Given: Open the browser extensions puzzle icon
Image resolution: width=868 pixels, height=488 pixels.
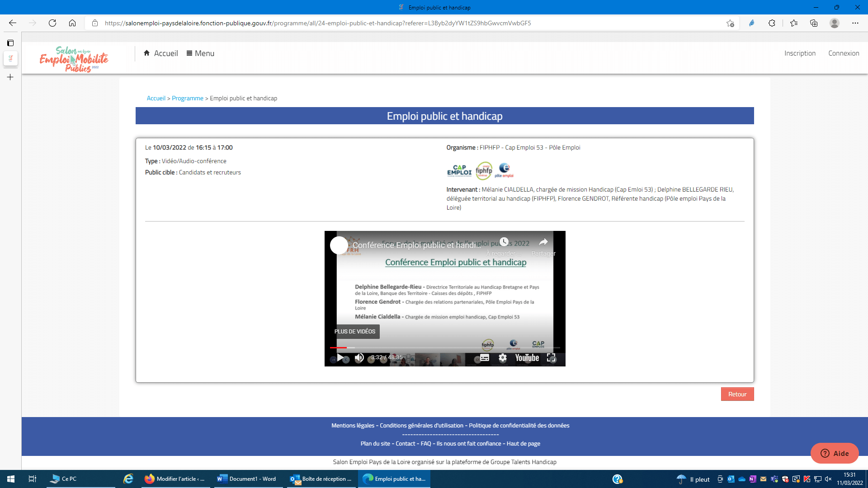Looking at the screenshot, I should (x=772, y=23).
